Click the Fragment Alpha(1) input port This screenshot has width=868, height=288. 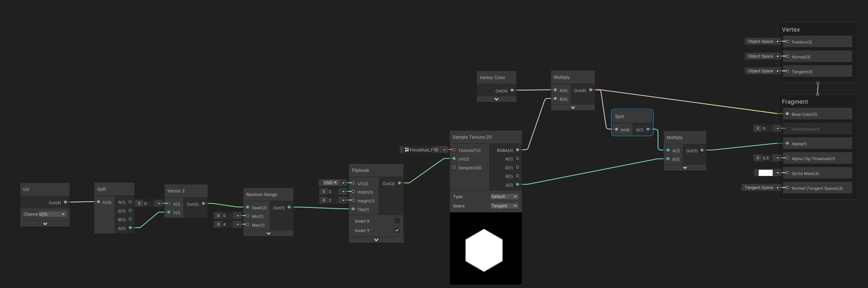[x=787, y=144]
